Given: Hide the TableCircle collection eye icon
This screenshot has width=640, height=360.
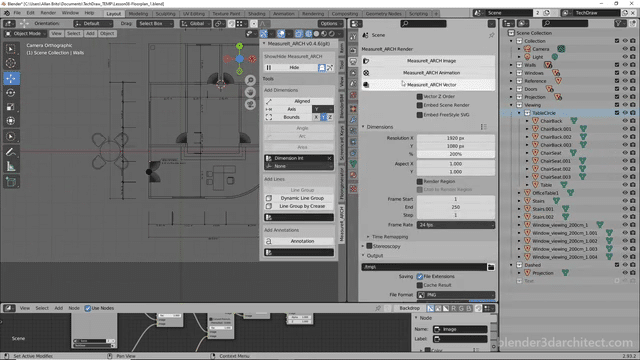Looking at the screenshot, I should pos(625,113).
